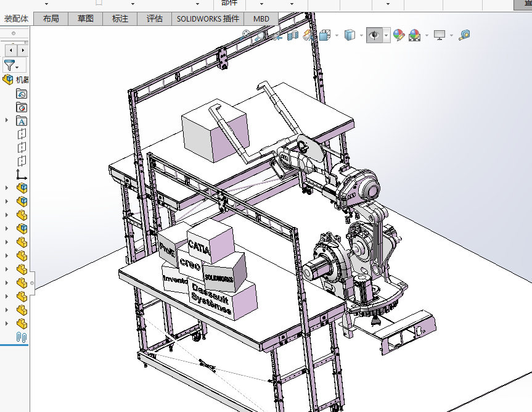Image resolution: width=532 pixels, height=412 pixels.
Task: Switch to the 草图 tab
Action: (x=86, y=19)
